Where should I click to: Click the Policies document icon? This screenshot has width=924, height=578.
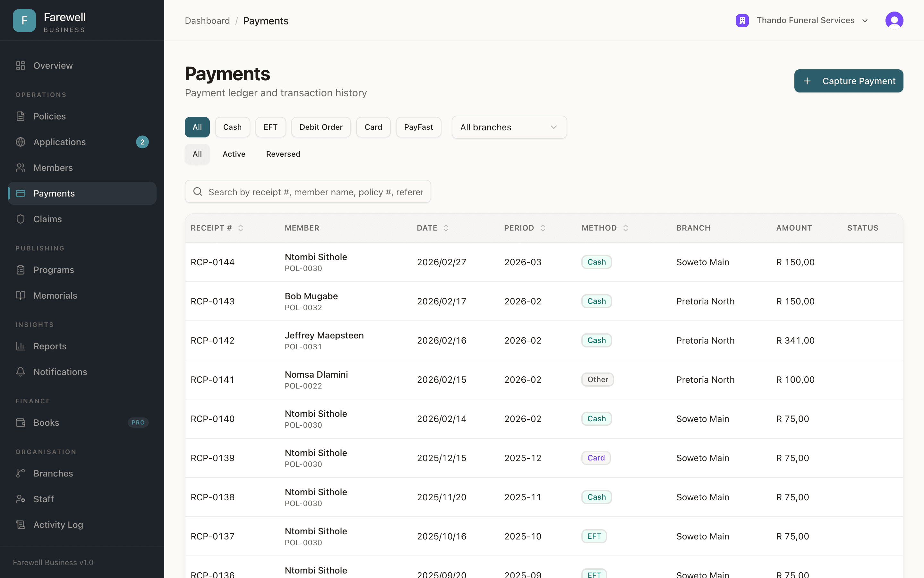click(x=21, y=116)
